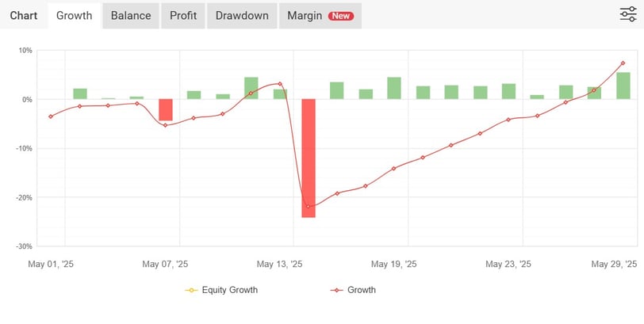Click the Chart heading label
This screenshot has height=324, width=644.
point(24,16)
